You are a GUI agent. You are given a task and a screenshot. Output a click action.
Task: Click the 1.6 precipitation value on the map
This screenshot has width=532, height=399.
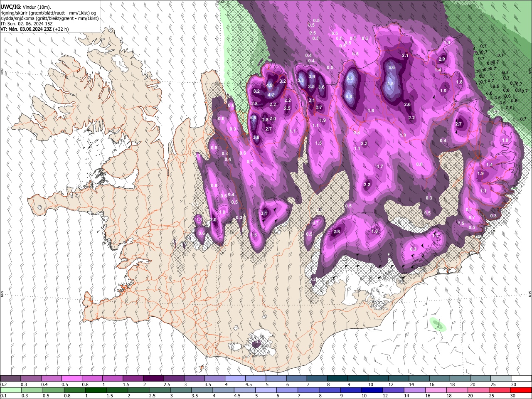371,111
